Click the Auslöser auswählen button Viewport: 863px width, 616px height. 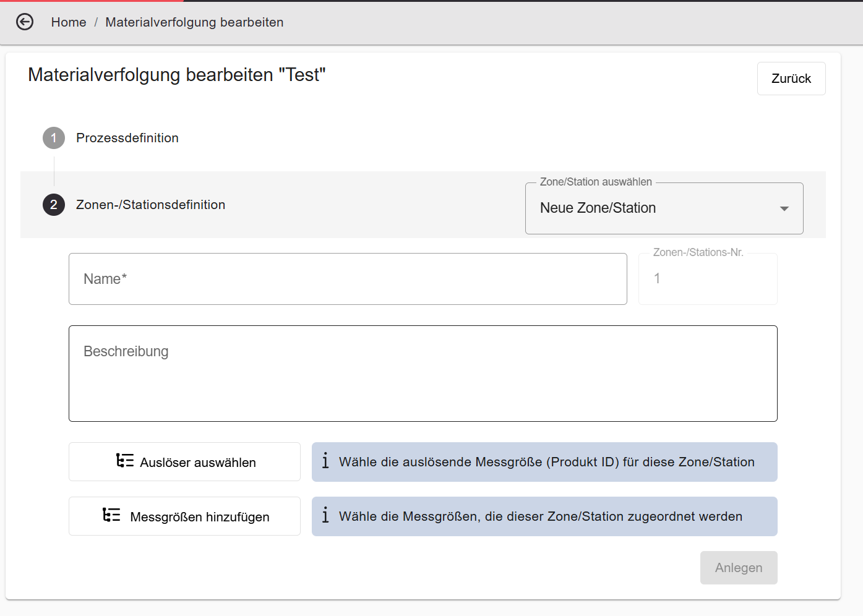pos(184,462)
